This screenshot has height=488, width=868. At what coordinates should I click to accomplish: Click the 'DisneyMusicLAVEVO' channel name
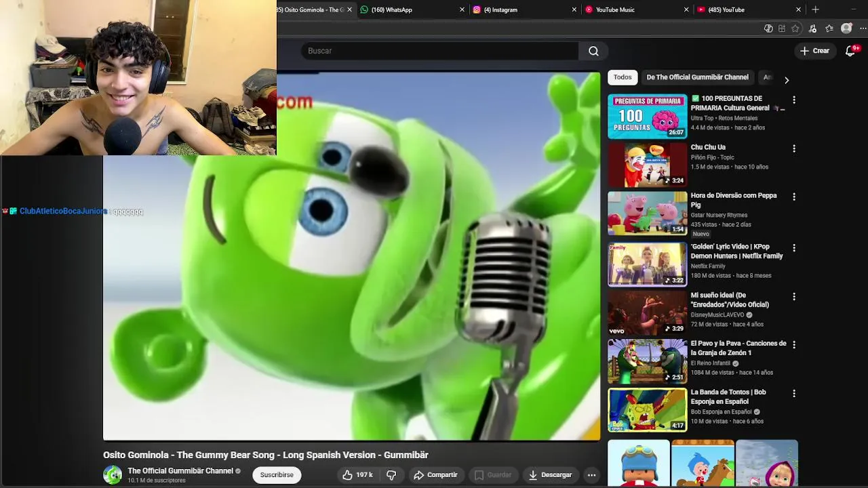(x=717, y=315)
